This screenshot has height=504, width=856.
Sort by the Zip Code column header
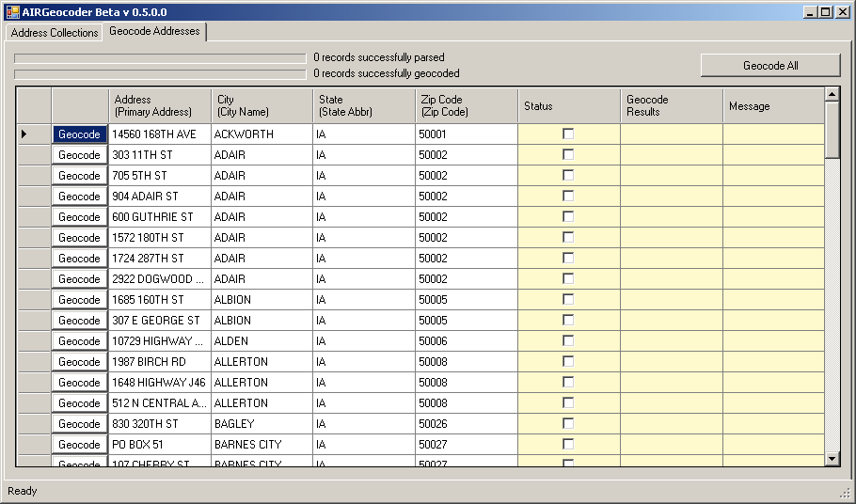tap(466, 105)
